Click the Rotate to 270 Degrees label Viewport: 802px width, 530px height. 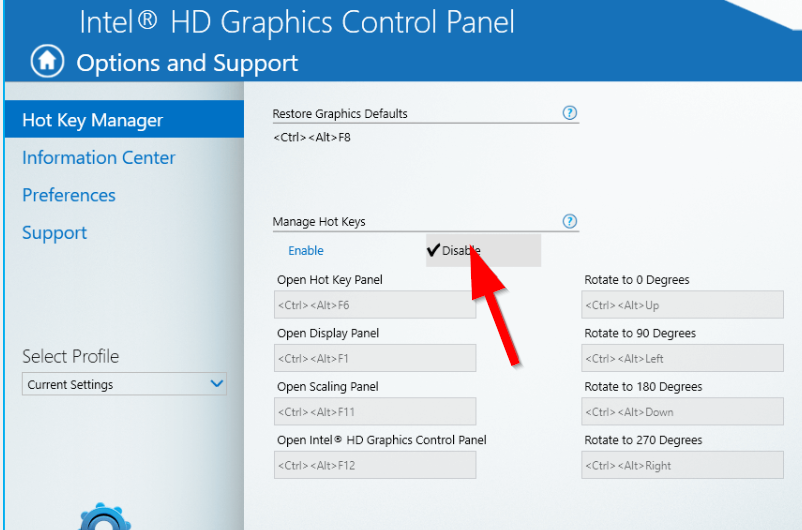[x=643, y=440]
